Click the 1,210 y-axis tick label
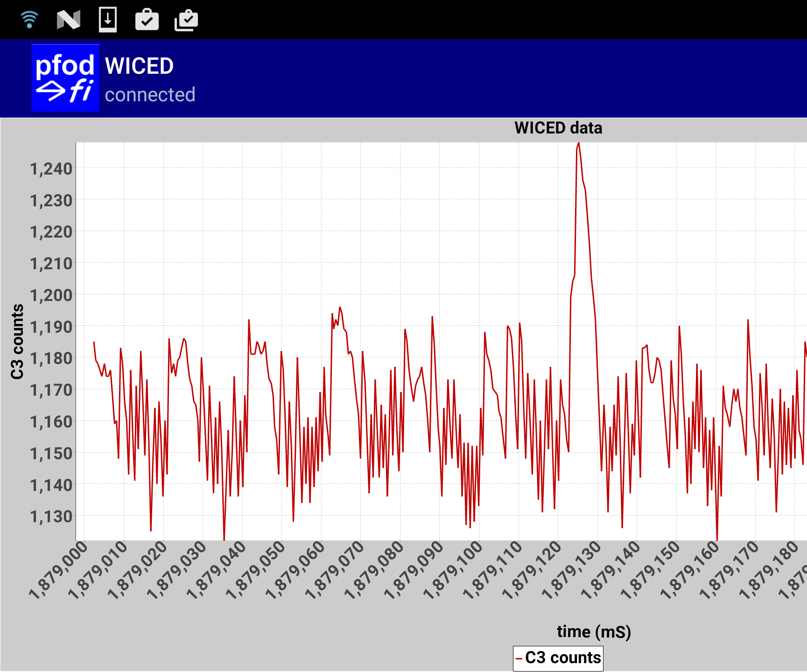 (51, 263)
